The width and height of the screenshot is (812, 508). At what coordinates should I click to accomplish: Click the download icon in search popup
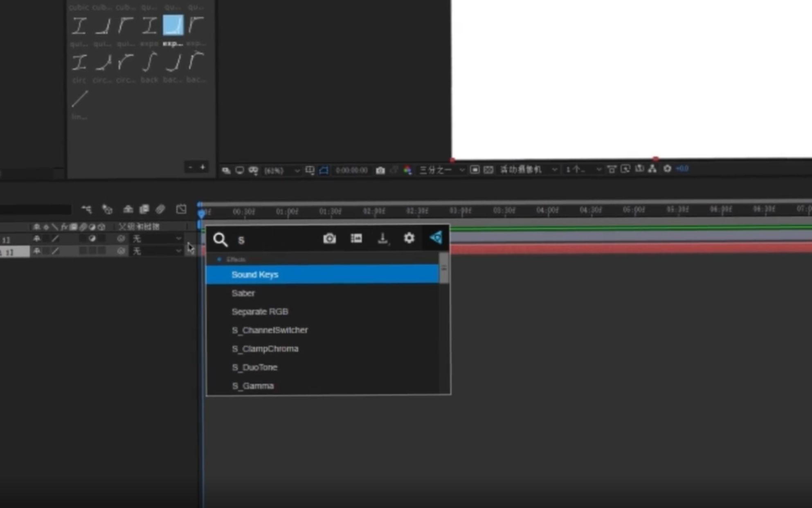383,238
